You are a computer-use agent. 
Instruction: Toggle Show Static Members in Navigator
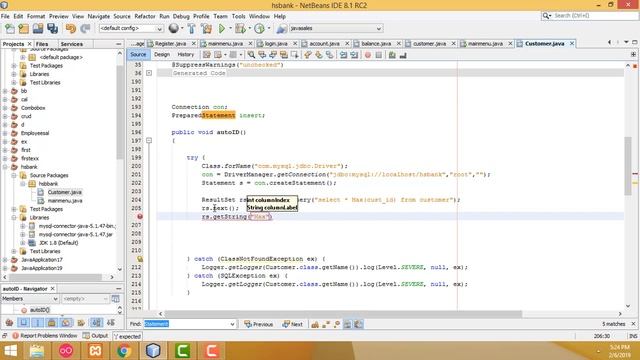(38, 323)
